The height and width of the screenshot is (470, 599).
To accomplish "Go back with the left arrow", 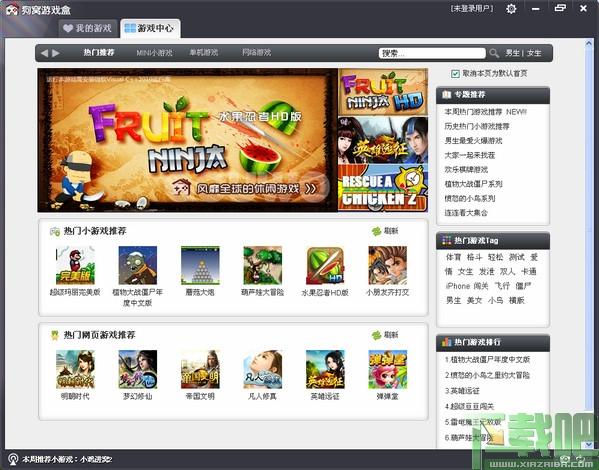I will point(44,53).
